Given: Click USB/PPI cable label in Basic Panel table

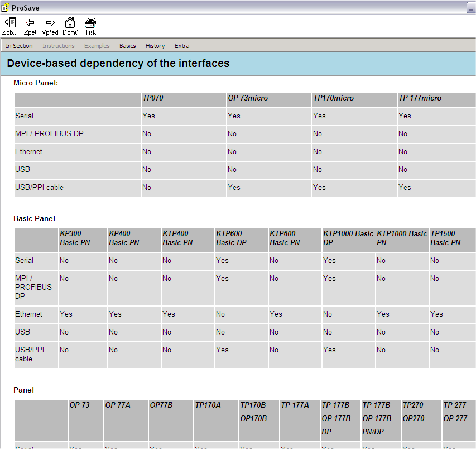Looking at the screenshot, I should pos(30,354).
